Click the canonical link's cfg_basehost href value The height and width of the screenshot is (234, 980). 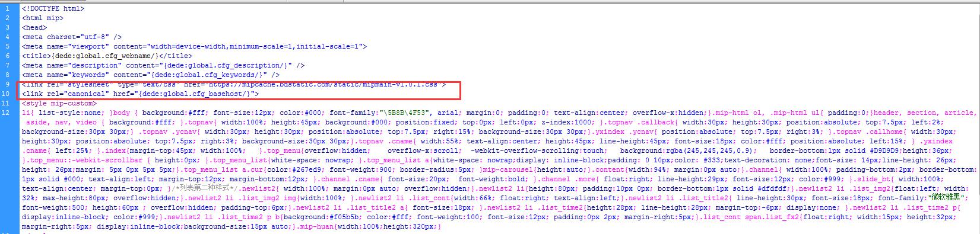coord(195,94)
